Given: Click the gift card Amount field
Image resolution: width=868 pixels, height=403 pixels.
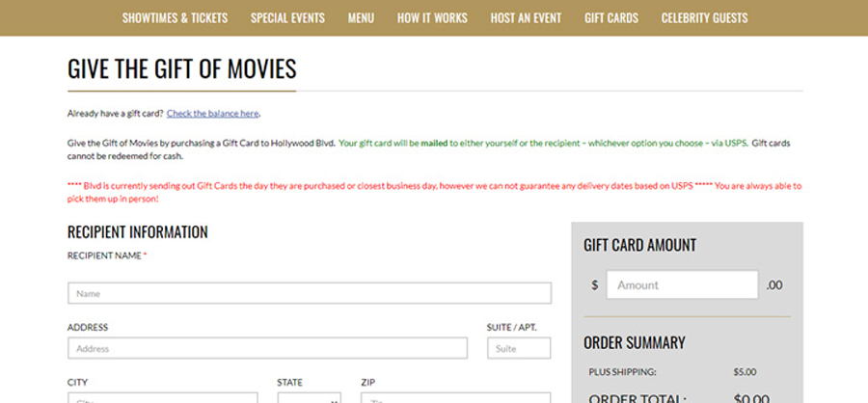Looking at the screenshot, I should [682, 285].
